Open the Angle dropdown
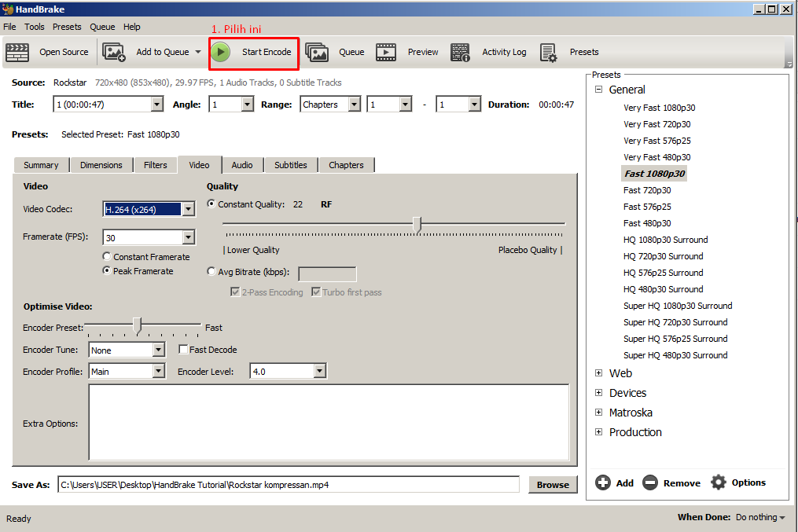 [x=248, y=105]
